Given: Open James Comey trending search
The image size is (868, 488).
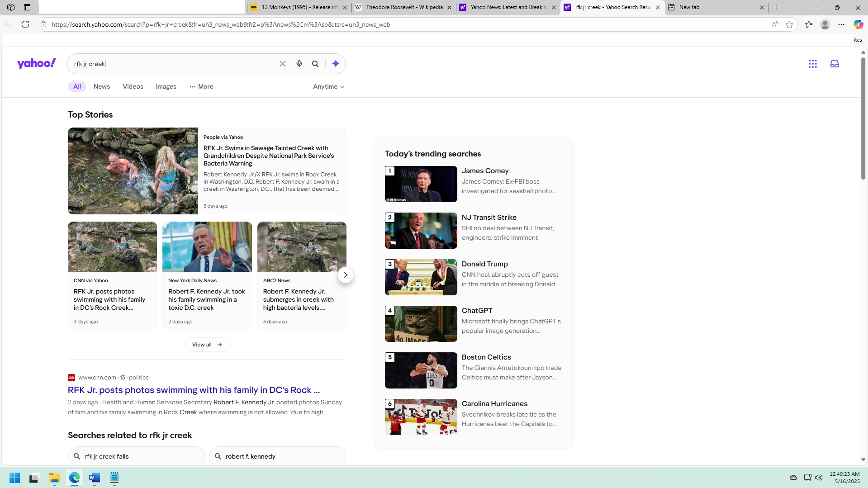Looking at the screenshot, I should (x=473, y=184).
